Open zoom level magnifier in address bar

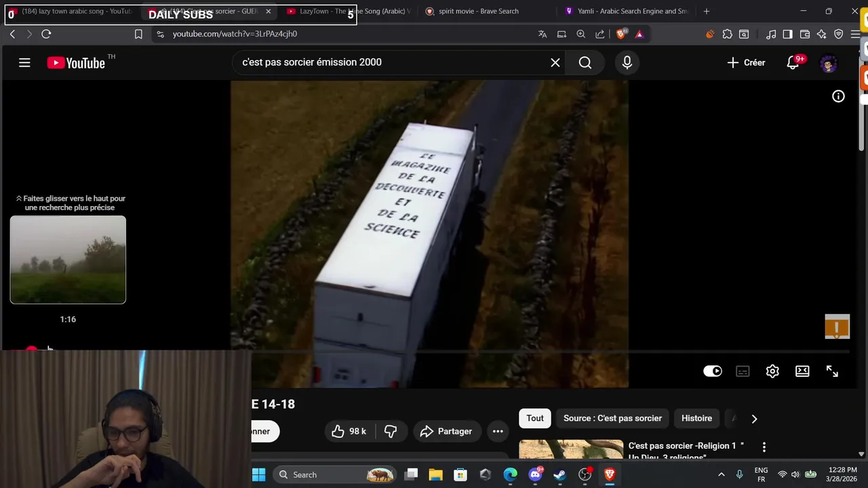tap(581, 34)
